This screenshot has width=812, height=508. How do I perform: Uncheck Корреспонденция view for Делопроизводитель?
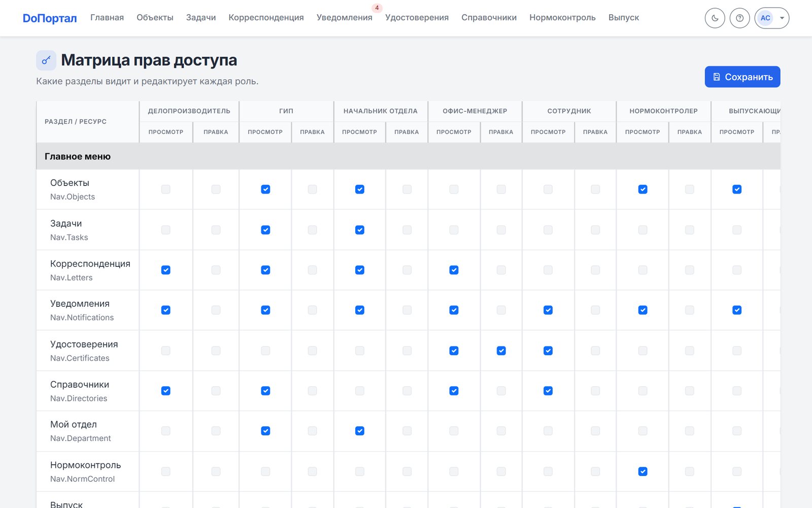(x=165, y=270)
